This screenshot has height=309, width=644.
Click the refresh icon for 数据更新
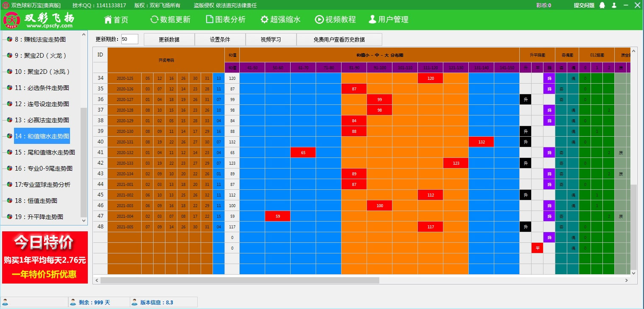pyautogui.click(x=154, y=20)
